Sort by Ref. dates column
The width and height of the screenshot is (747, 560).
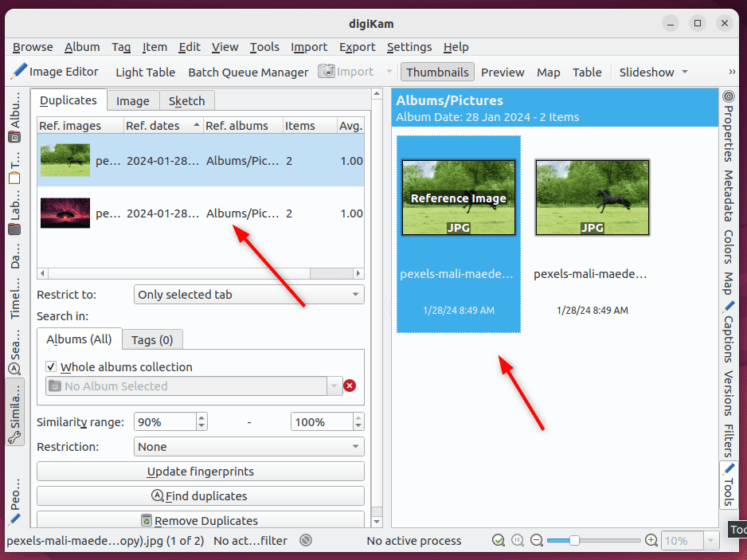pos(163,125)
